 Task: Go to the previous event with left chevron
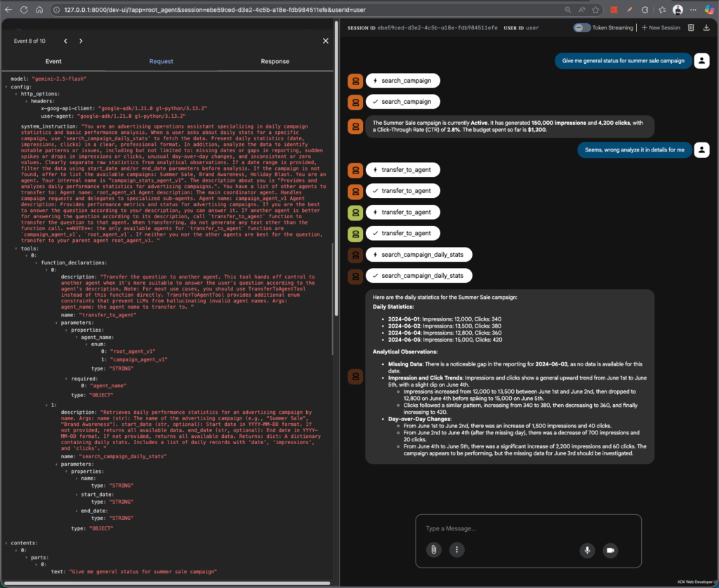coord(65,41)
